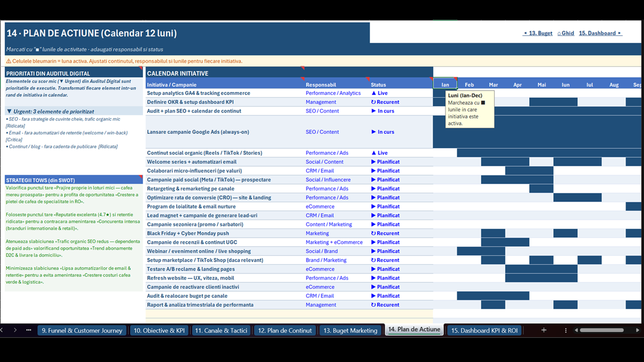Select Optimizare rata de conversie (CRO) cell
This screenshot has height=362, width=644.
(x=225, y=198)
